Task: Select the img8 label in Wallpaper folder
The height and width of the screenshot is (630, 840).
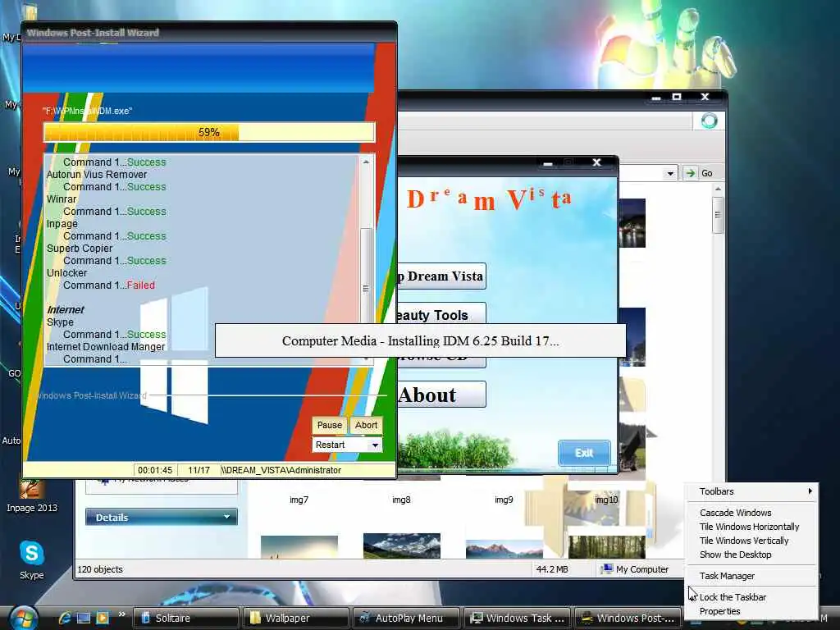Action: pyautogui.click(x=401, y=500)
